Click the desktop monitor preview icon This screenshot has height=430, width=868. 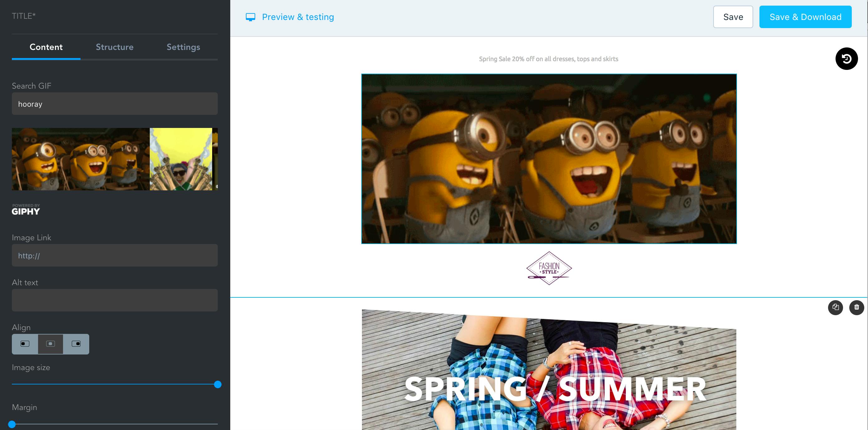(250, 17)
